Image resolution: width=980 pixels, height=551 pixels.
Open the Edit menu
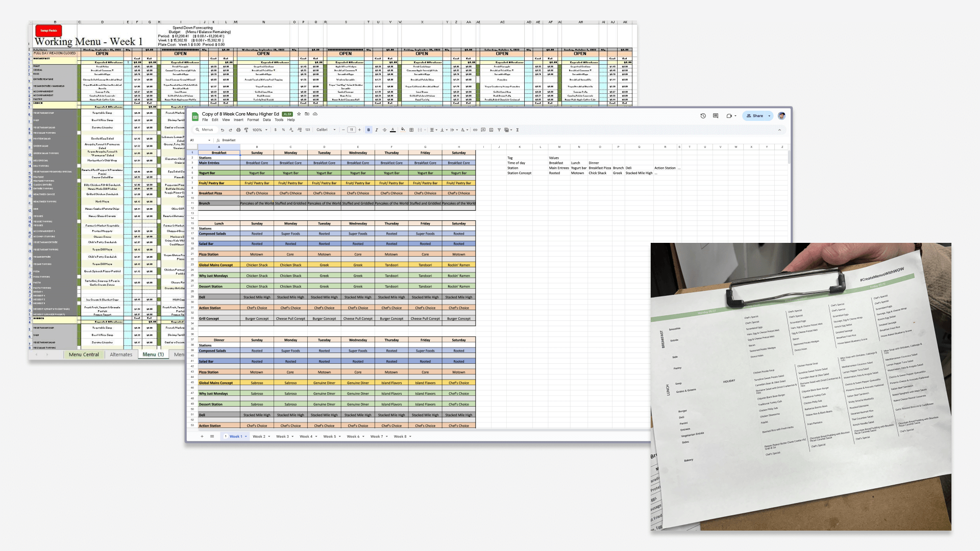215,120
